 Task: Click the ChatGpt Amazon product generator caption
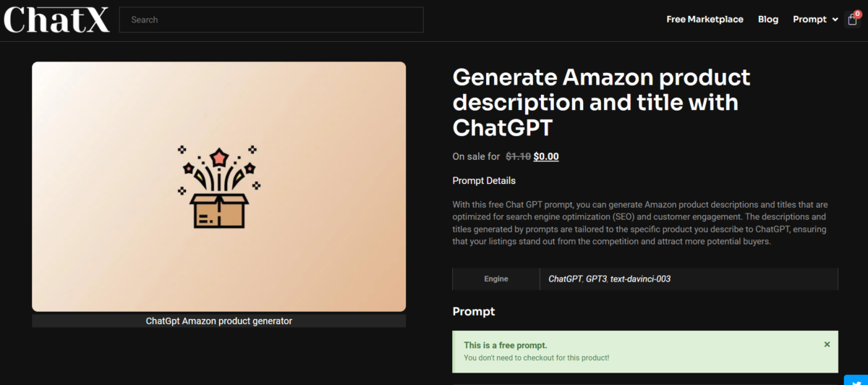point(218,321)
